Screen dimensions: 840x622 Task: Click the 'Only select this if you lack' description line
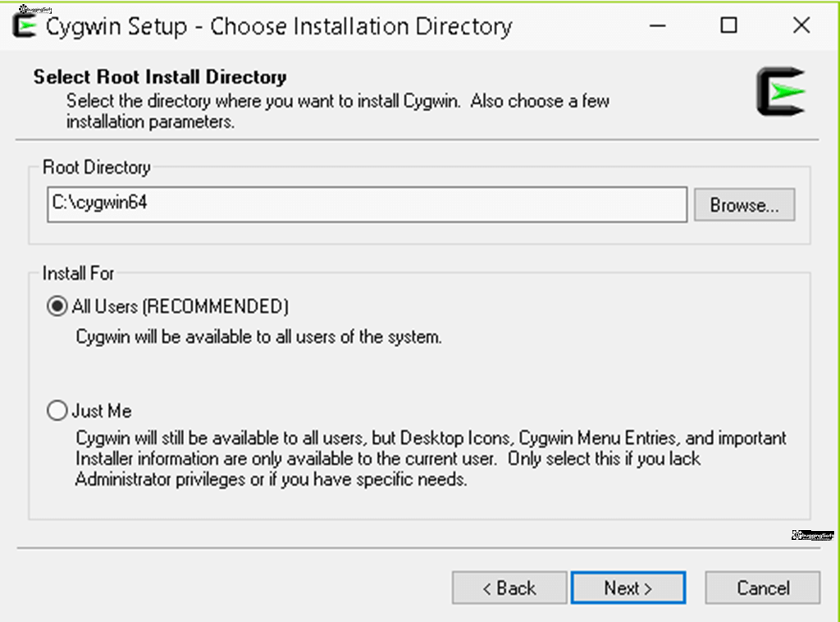pyautogui.click(x=604, y=459)
